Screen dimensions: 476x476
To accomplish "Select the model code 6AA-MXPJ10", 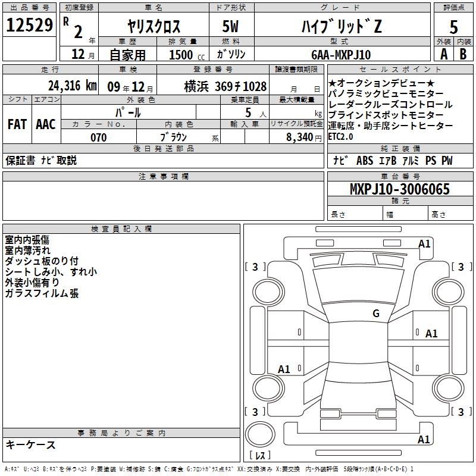I will click(x=341, y=55).
